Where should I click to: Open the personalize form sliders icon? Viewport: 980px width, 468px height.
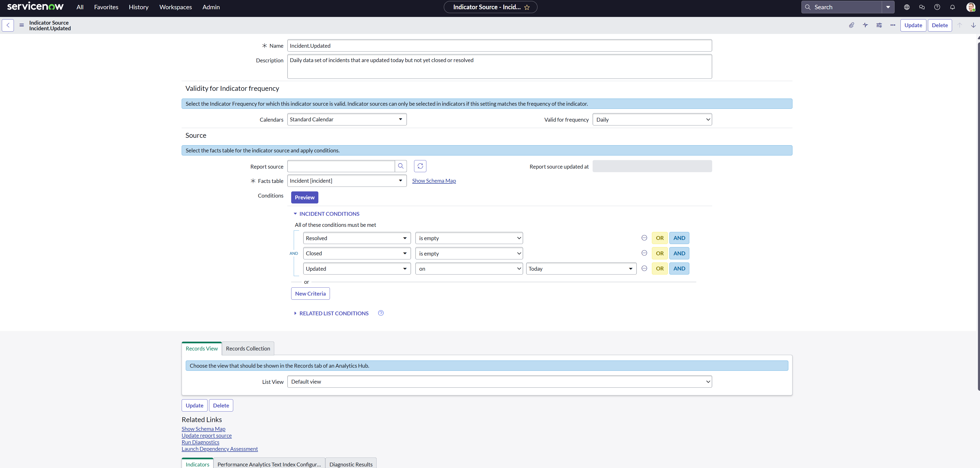879,25
